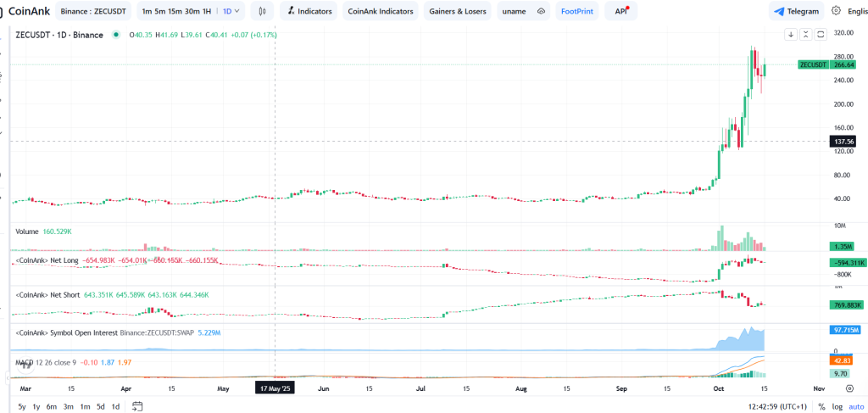Screen dimensions: 868x413
Task: Click the cloud save icon beside uname
Action: point(542,11)
